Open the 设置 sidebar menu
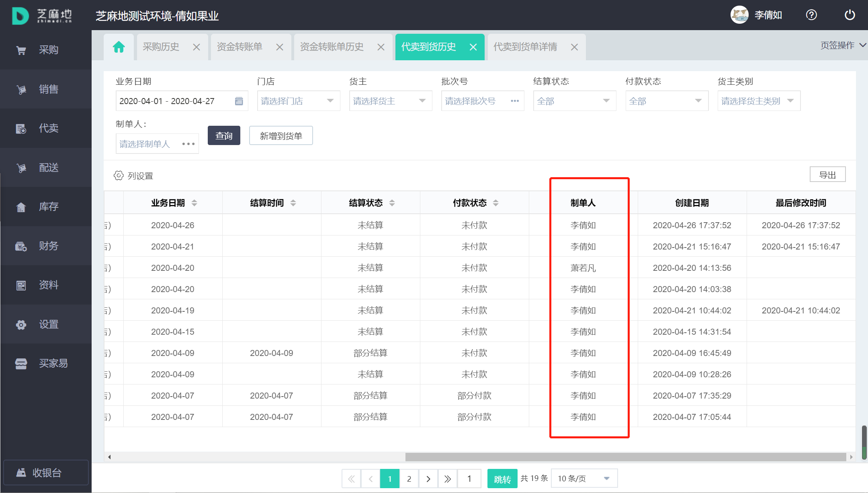 tap(46, 324)
